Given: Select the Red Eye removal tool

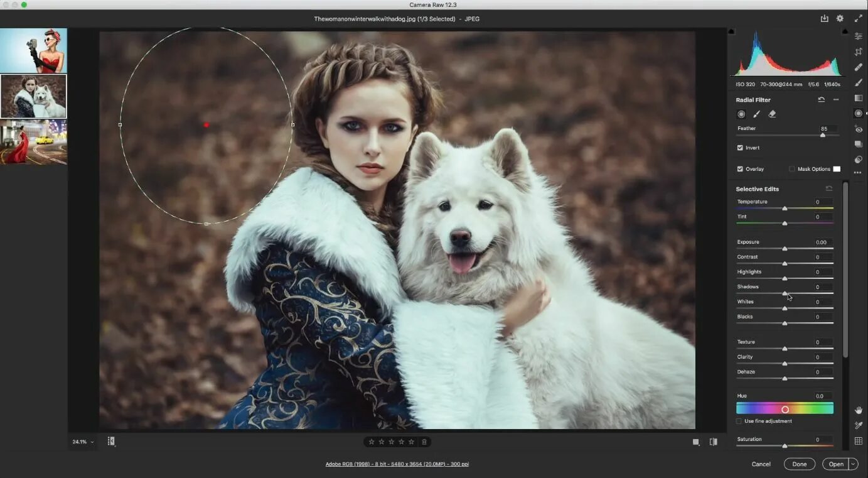Looking at the screenshot, I should (859, 129).
